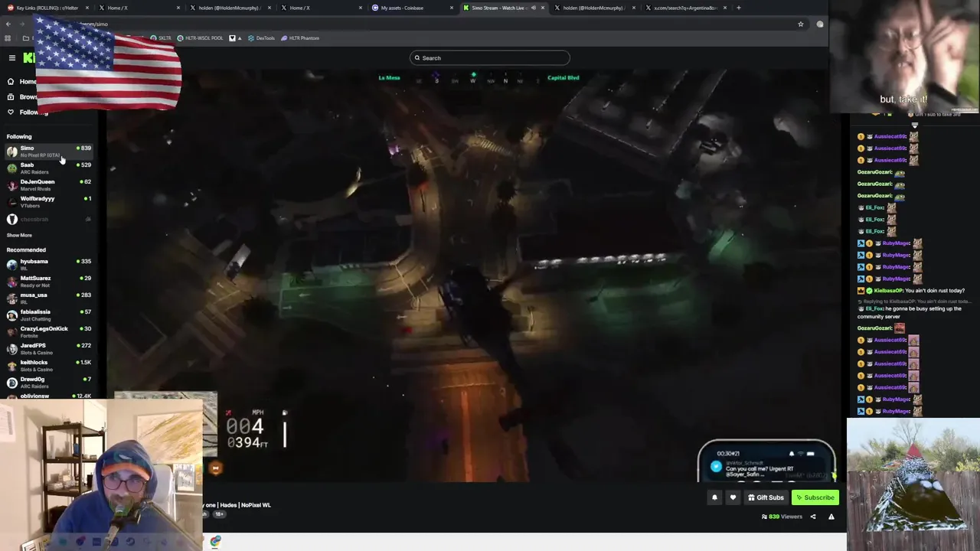Click the green Subscribe button
Screen dimensions: 980x551
coord(815,497)
